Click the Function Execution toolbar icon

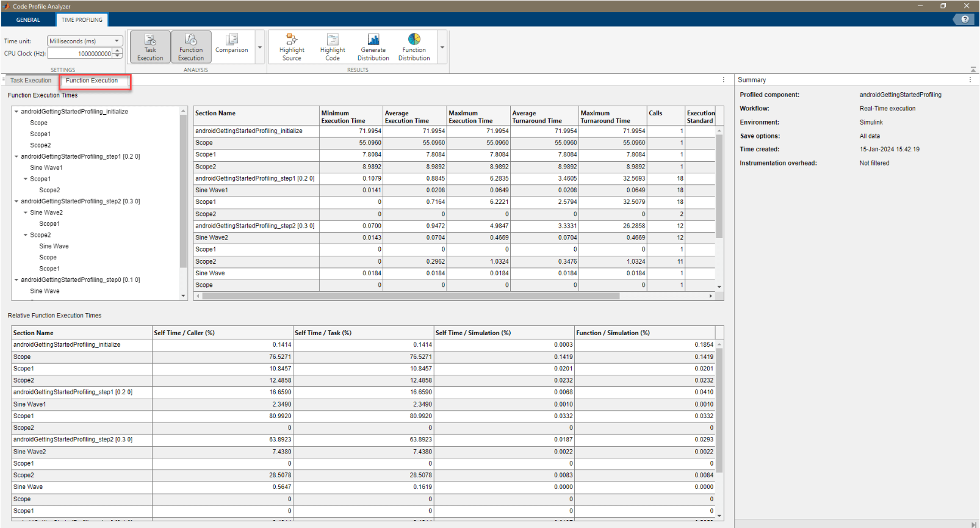(x=191, y=46)
